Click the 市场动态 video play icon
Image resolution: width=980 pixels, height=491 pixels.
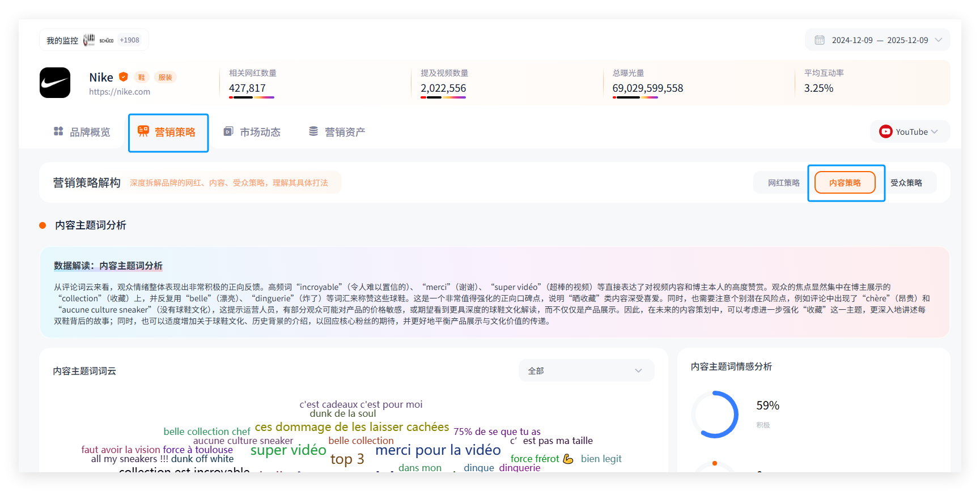tap(228, 131)
